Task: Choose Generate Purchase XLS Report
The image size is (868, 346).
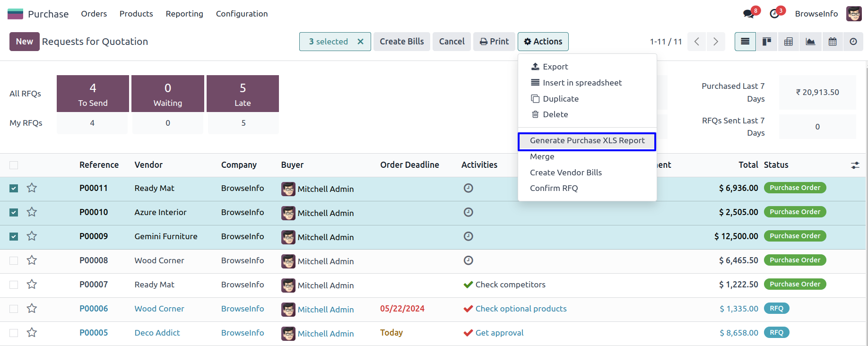Action: 587,141
